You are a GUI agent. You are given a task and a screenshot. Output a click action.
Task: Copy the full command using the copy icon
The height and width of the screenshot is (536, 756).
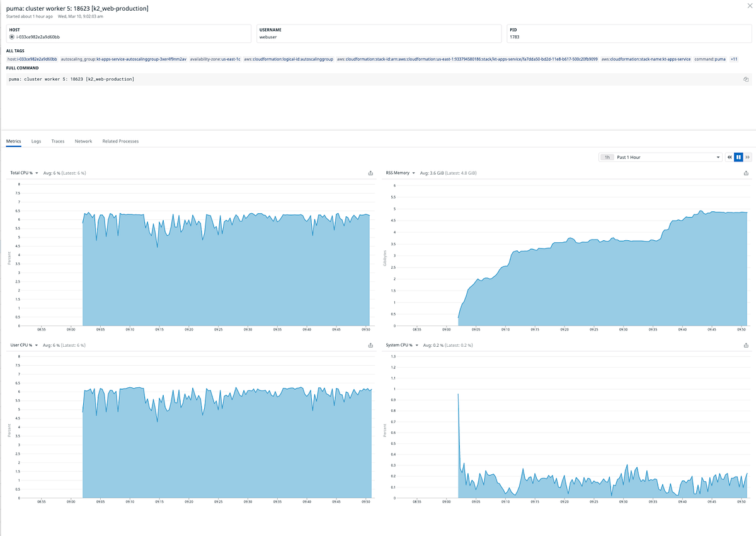click(x=746, y=79)
